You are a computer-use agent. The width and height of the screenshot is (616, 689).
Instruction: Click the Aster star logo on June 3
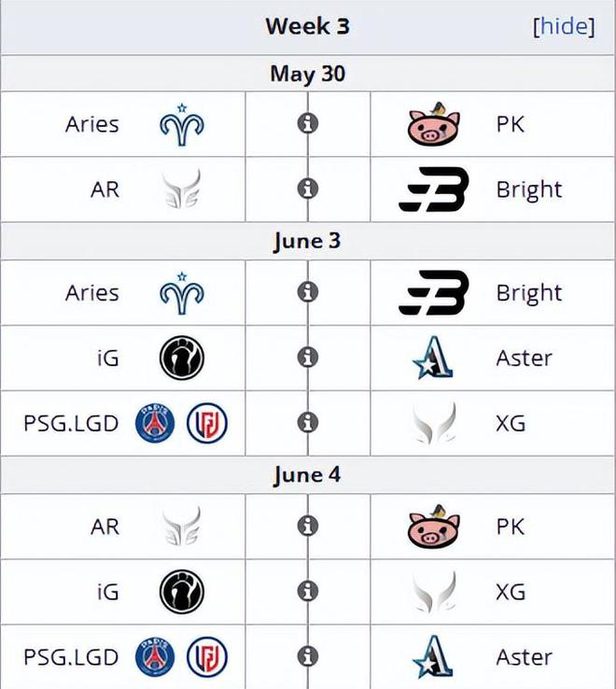click(x=433, y=358)
